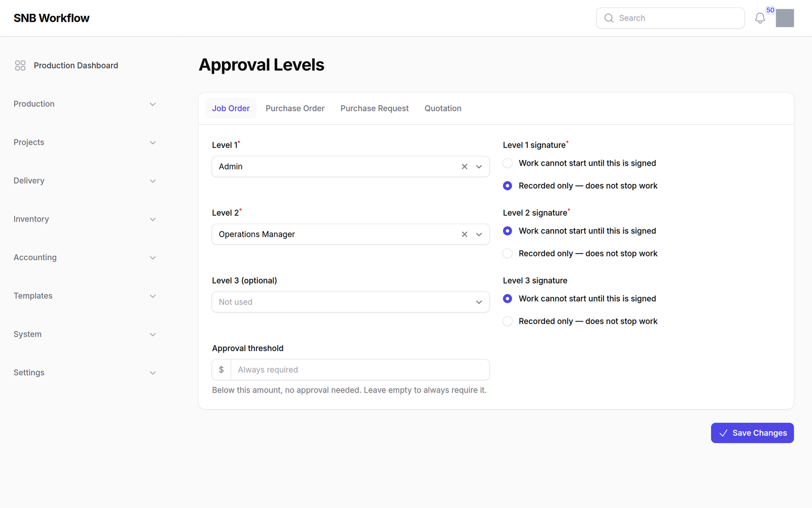Switch to the Purchase Request tab
812x508 pixels.
(x=375, y=108)
